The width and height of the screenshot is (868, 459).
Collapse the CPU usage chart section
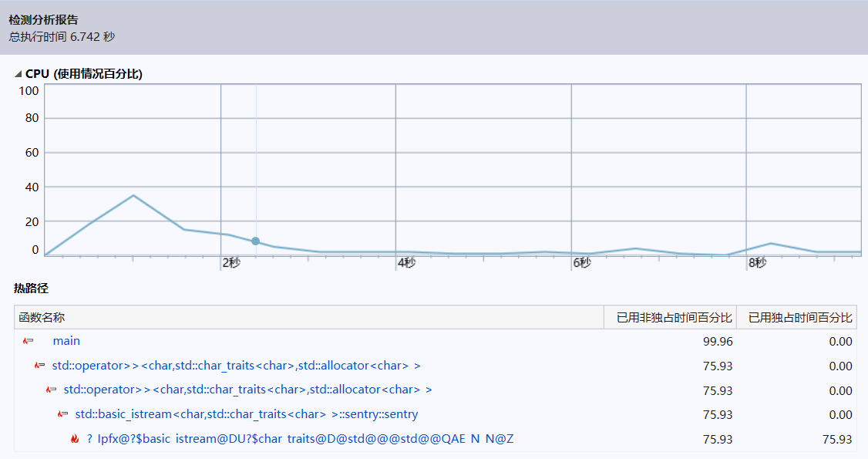pyautogui.click(x=19, y=73)
